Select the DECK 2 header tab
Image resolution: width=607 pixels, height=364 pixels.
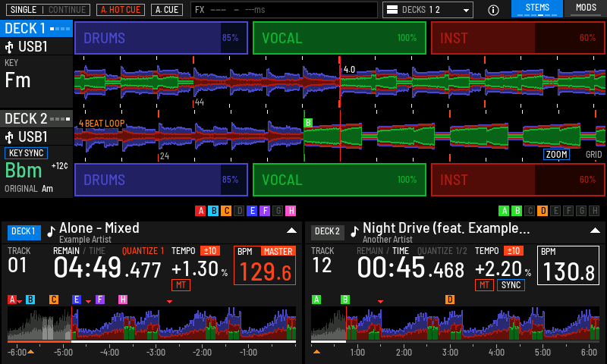coord(36,119)
